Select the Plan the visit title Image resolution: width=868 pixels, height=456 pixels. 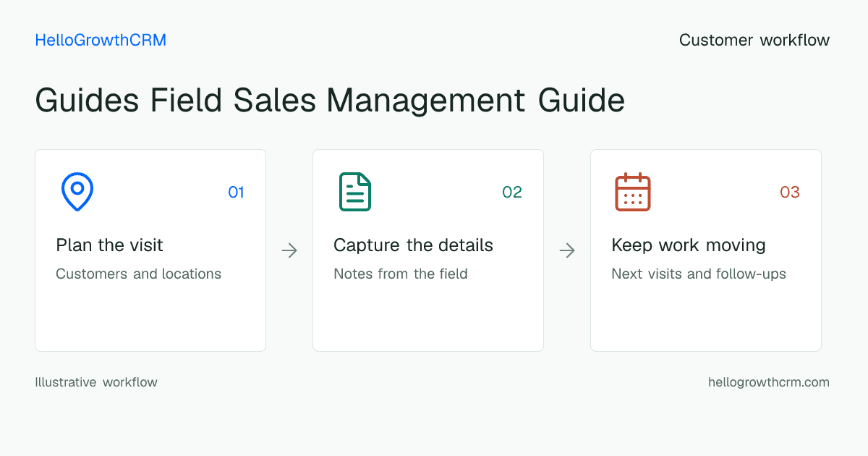click(109, 245)
